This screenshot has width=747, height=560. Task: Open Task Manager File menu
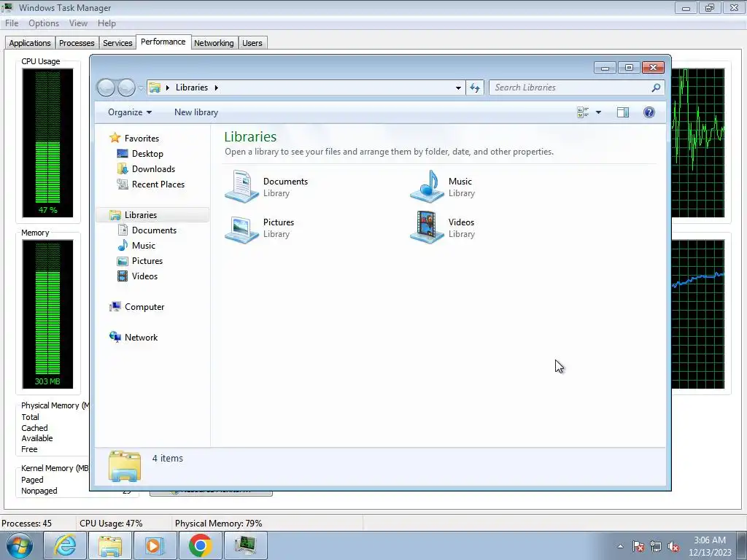[x=12, y=23]
